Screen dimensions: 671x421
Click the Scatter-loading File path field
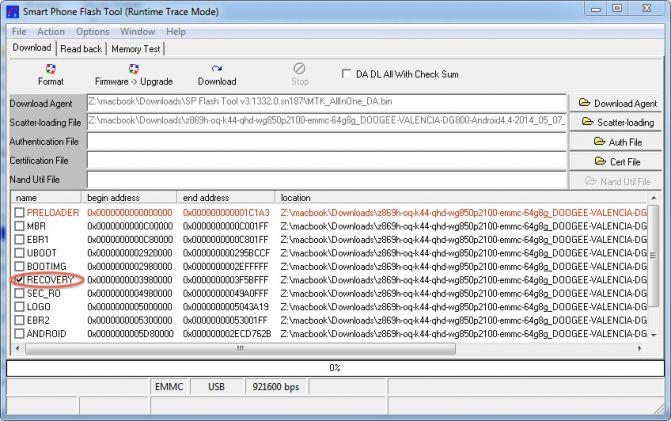coord(327,122)
